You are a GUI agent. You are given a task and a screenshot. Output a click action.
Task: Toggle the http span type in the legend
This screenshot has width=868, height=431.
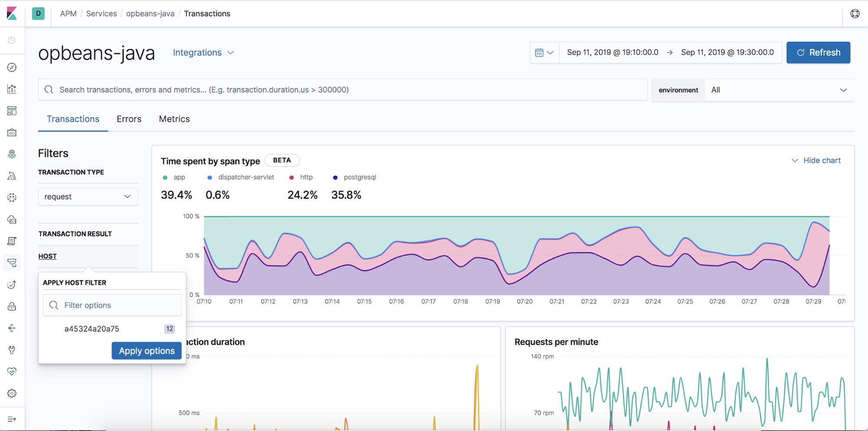click(305, 177)
